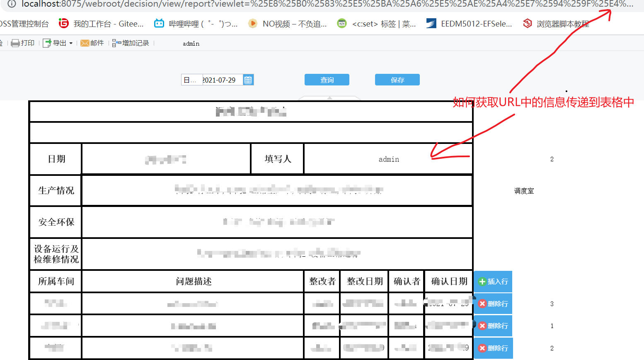Select the 设备运行及检维修情况 label cell
The image size is (644, 360).
(56, 254)
